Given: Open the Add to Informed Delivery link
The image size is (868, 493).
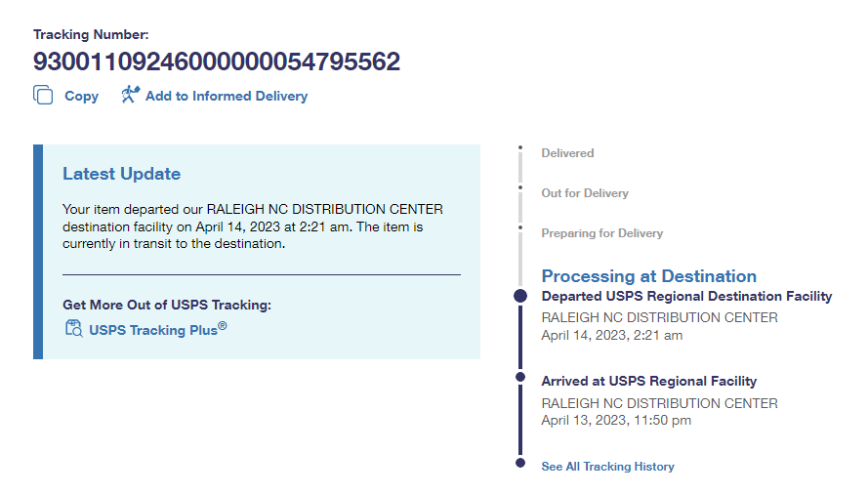Looking at the screenshot, I should 226,96.
